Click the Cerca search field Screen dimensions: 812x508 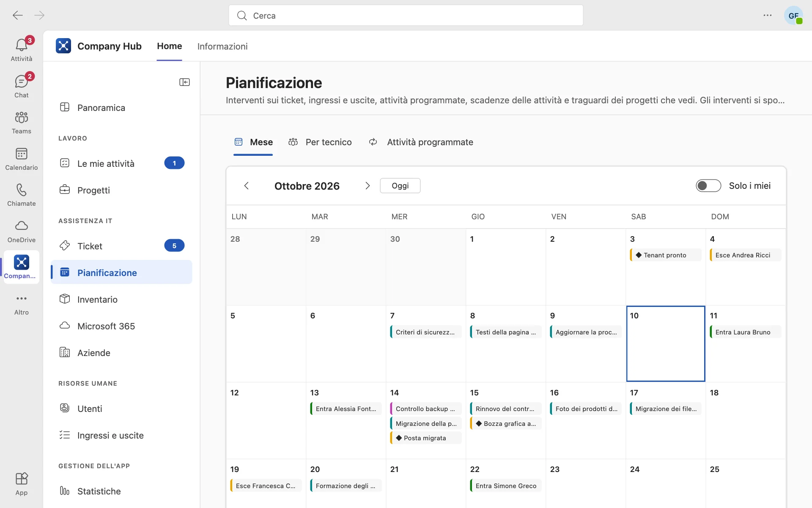coord(406,16)
